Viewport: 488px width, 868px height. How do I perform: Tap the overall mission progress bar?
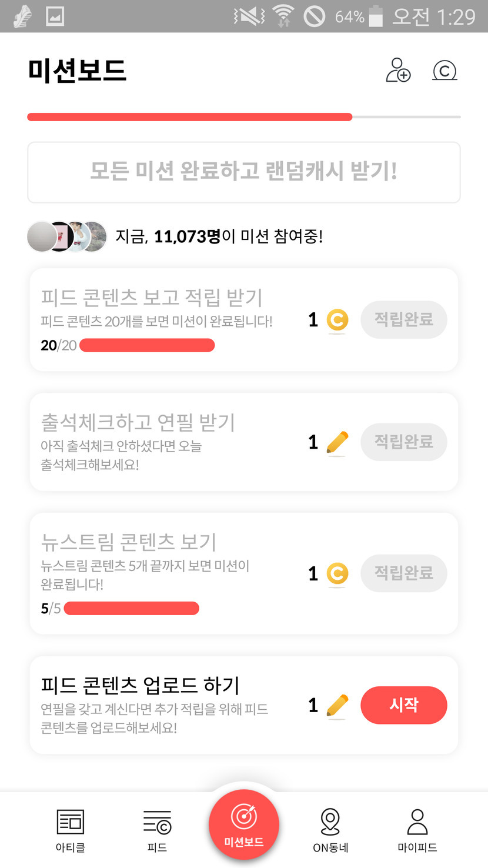pos(243,117)
